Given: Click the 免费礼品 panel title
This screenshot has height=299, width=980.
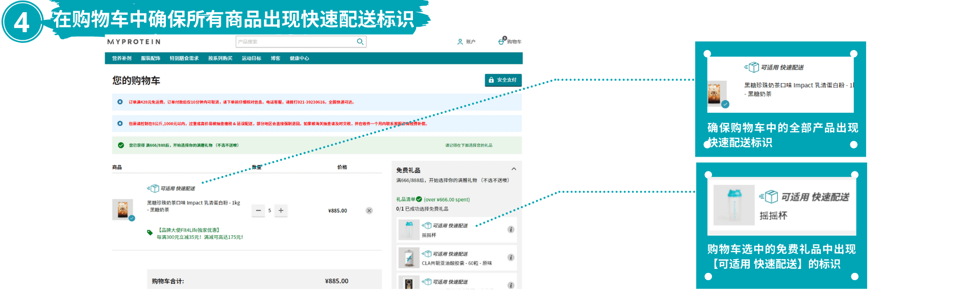Looking at the screenshot, I should click(x=408, y=170).
